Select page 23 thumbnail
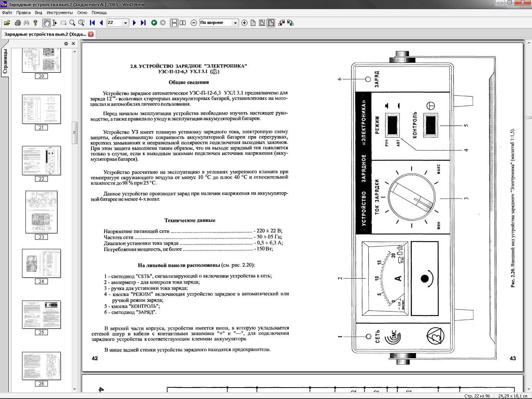532x399 pixels. 41,212
